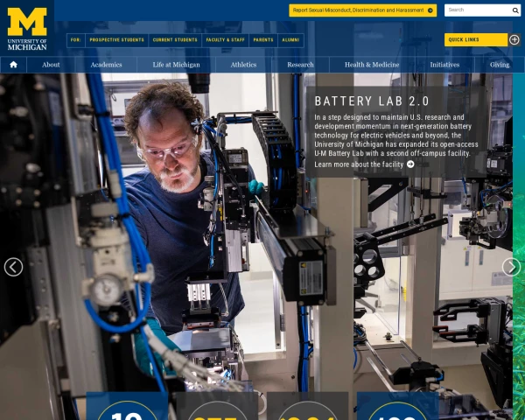Open the Quick Links button
Image resolution: width=525 pixels, height=420 pixels.
[x=476, y=40]
